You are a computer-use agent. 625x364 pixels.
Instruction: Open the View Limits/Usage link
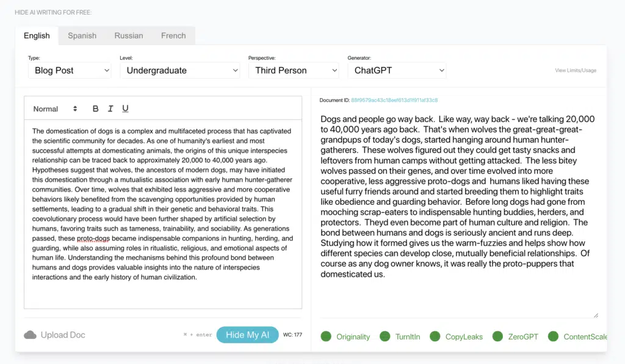coord(576,71)
